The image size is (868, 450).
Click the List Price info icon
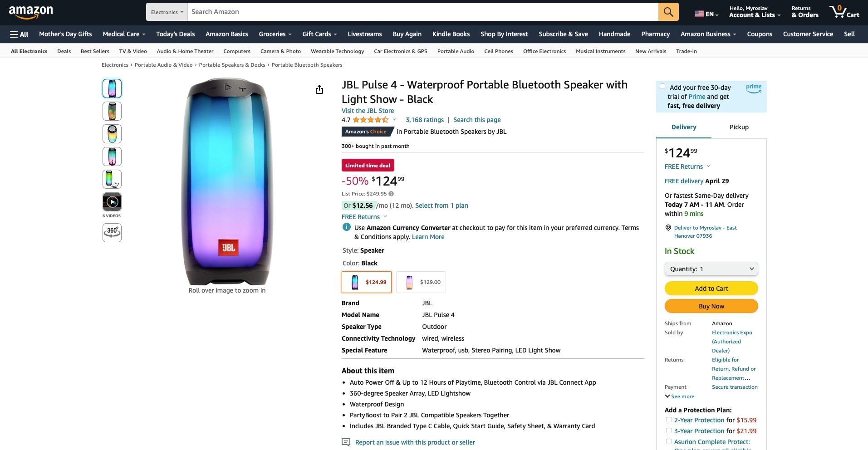click(x=391, y=194)
